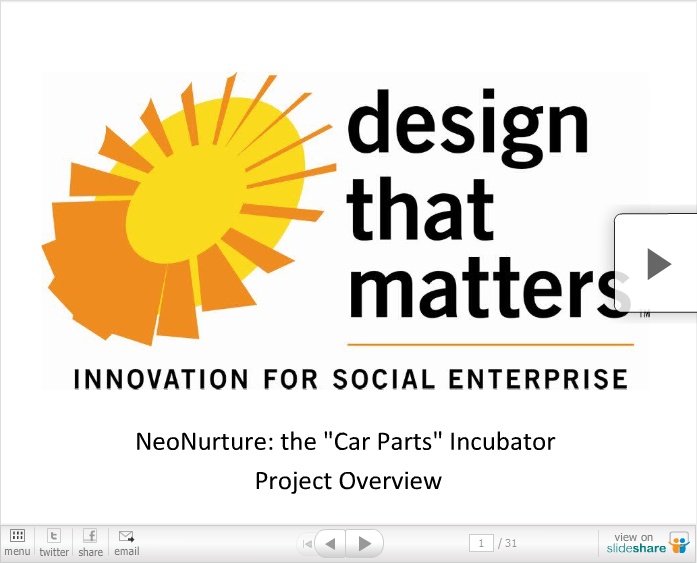Click the slide number input field

click(481, 543)
